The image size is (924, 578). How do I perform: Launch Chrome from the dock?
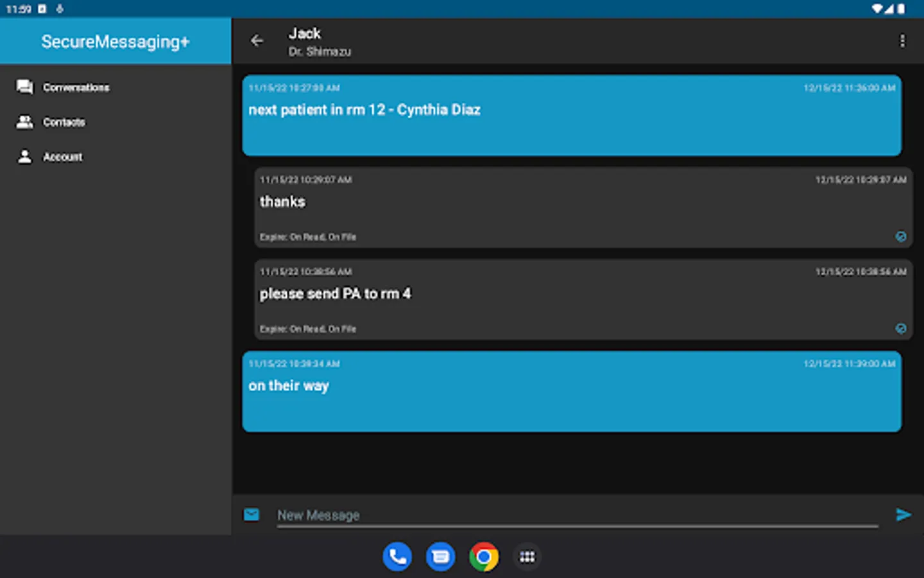[x=484, y=557]
